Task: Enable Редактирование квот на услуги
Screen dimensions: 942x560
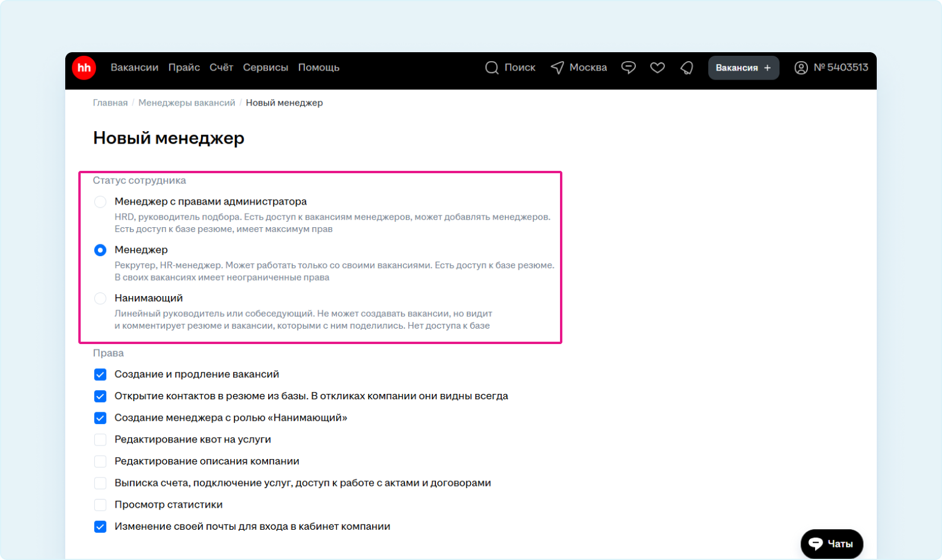Action: (100, 440)
